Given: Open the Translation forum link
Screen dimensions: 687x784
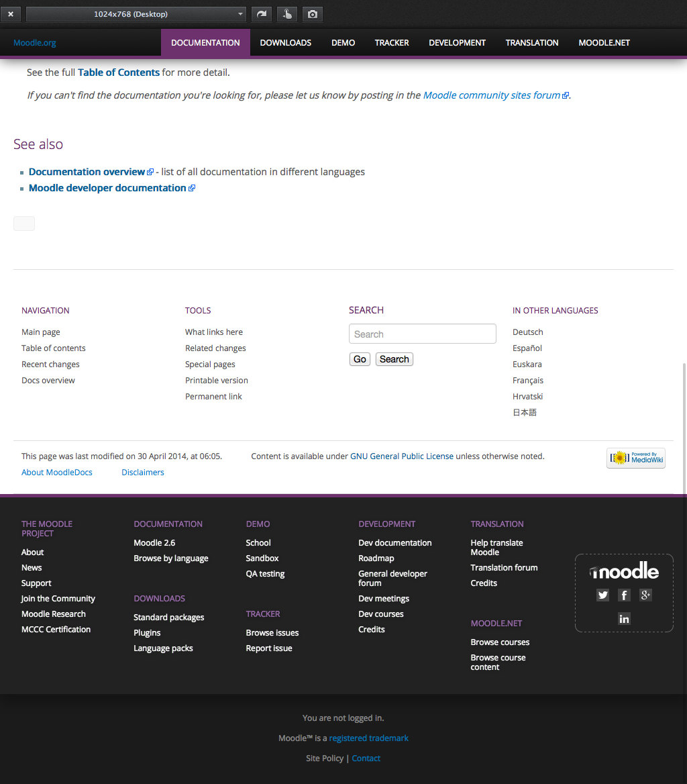Looking at the screenshot, I should pos(504,567).
